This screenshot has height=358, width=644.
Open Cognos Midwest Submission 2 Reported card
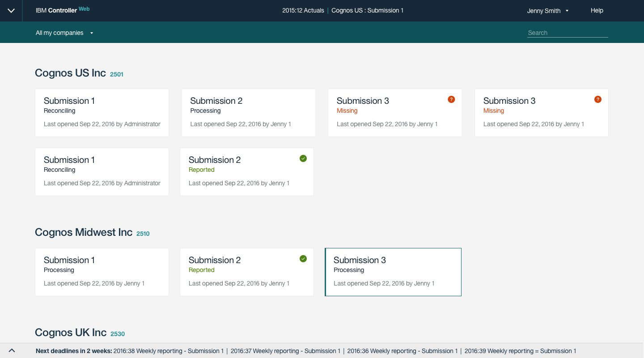[x=247, y=272]
